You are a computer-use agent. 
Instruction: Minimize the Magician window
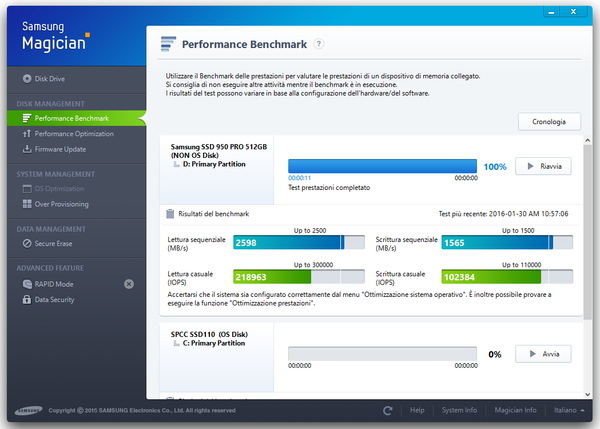coord(551,12)
